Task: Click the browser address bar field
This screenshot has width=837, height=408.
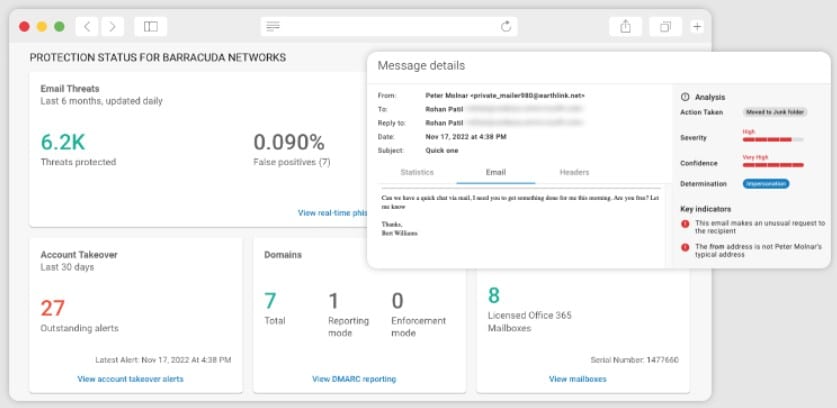Action: (x=389, y=27)
